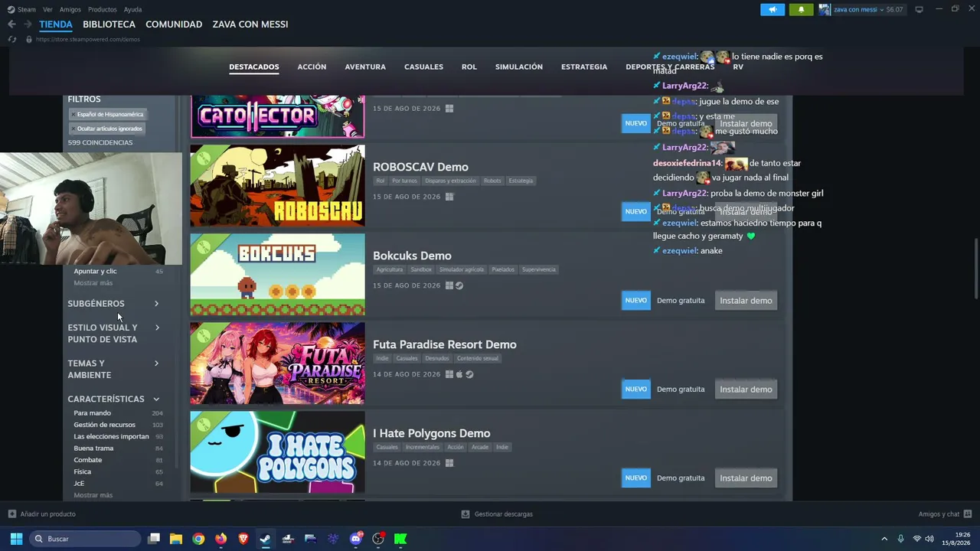
Task: Collapse the Características filter section
Action: pos(113,399)
